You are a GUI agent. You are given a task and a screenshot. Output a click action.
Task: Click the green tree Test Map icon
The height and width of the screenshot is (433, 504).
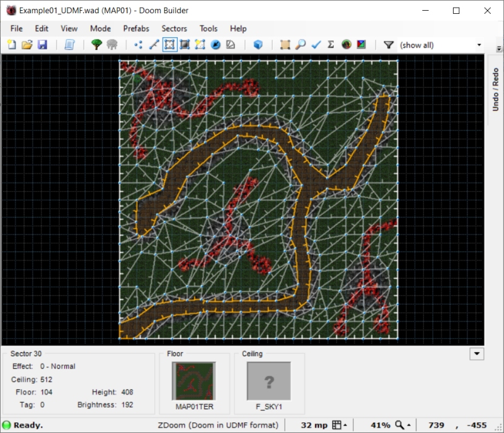(x=96, y=44)
